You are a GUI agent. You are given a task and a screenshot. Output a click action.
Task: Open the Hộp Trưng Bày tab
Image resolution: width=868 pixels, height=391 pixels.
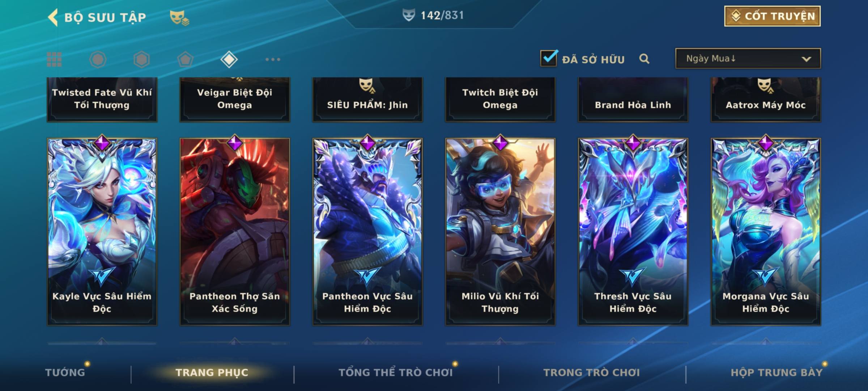tap(776, 372)
